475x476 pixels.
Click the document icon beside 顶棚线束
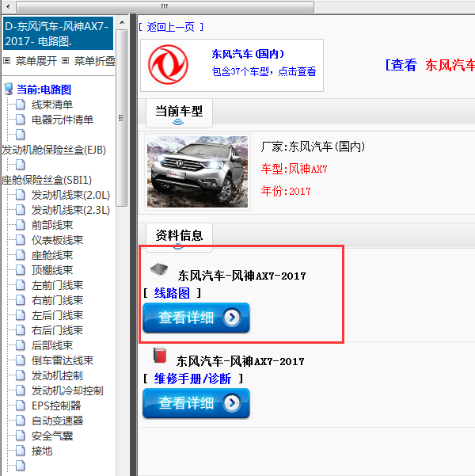point(21,270)
